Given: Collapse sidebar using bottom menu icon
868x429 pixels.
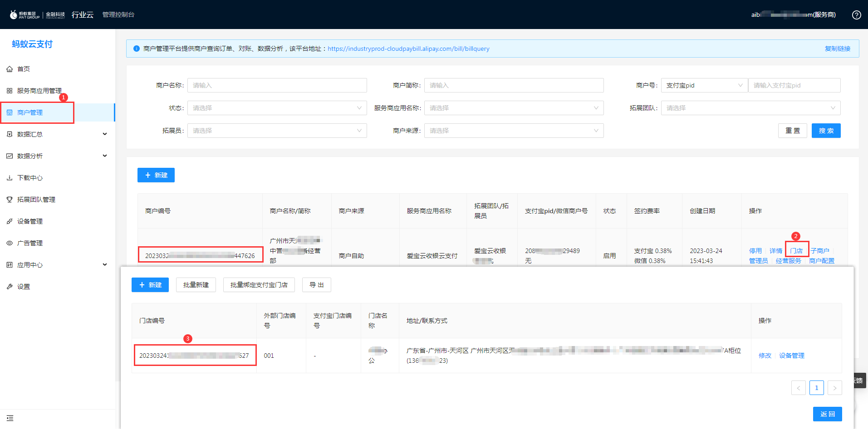Looking at the screenshot, I should pyautogui.click(x=10, y=418).
